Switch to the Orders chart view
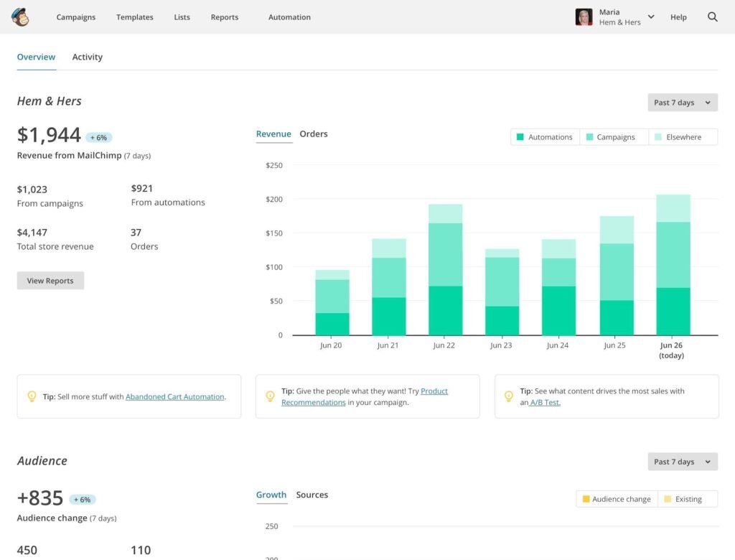Screen dimensions: 735x560 click(314, 134)
